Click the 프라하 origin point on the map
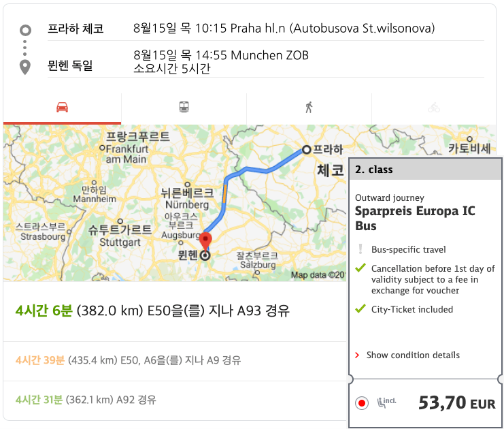Image resolution: width=504 pixels, height=429 pixels. point(307,150)
